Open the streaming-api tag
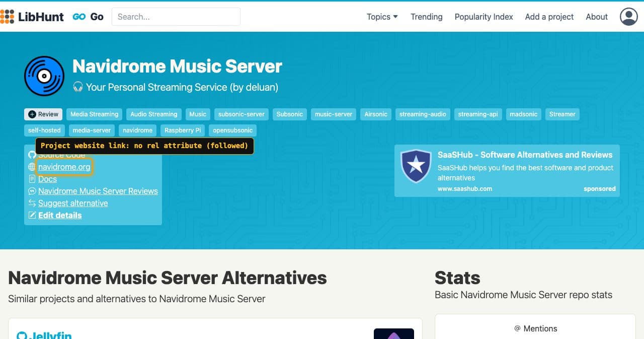This screenshot has height=339, width=644. pyautogui.click(x=478, y=114)
